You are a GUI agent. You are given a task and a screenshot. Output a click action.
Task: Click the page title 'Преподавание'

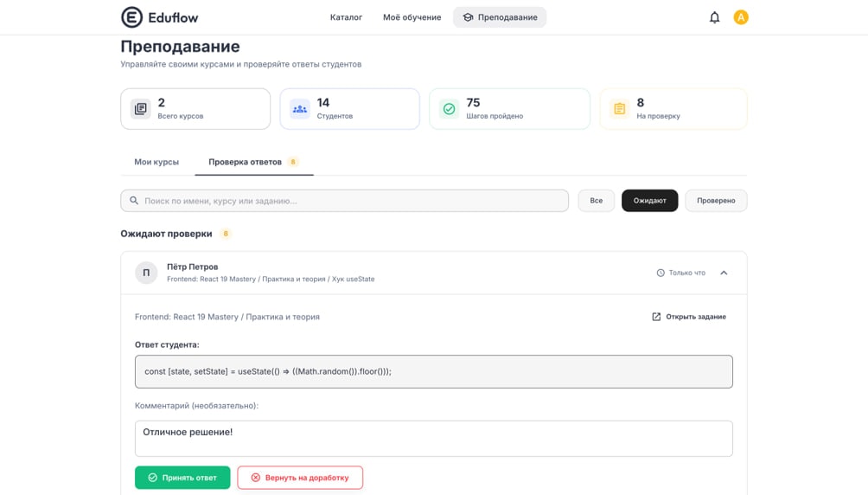point(180,46)
